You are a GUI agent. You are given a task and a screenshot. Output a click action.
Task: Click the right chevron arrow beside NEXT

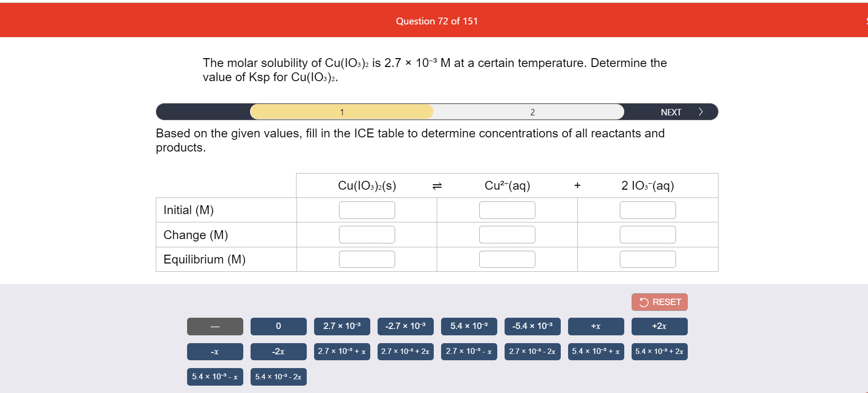tap(700, 111)
